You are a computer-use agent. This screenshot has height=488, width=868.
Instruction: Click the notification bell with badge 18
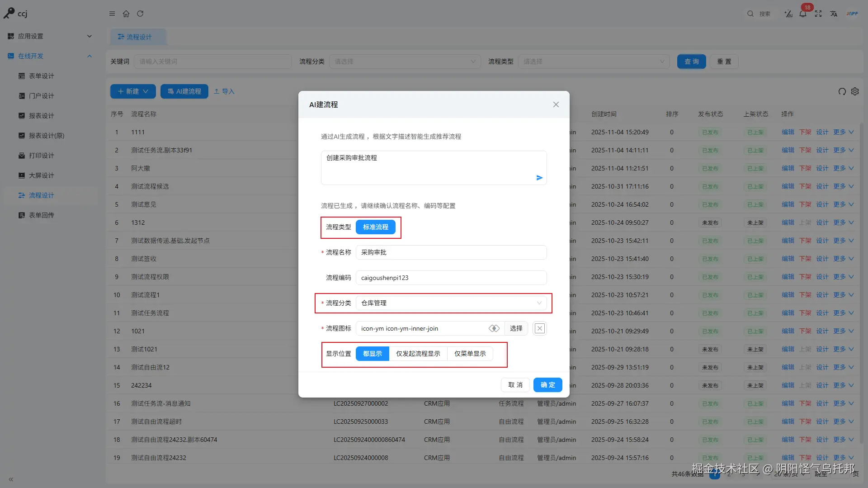click(803, 14)
